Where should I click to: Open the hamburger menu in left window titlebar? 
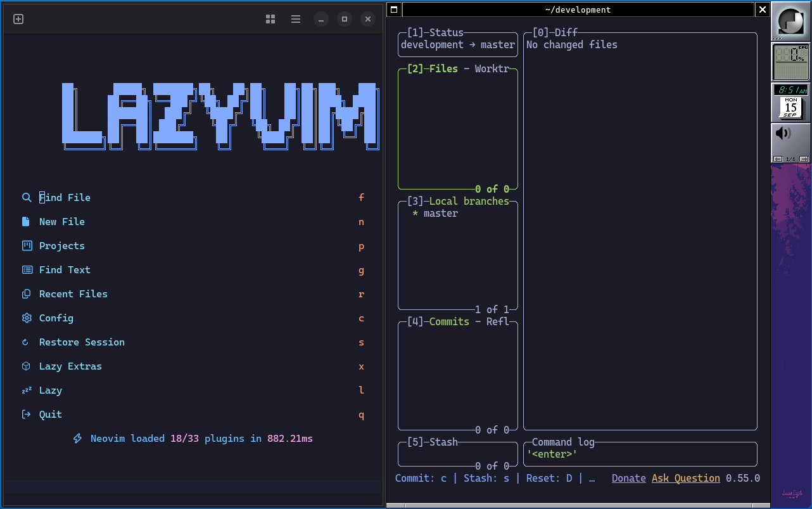coord(296,19)
